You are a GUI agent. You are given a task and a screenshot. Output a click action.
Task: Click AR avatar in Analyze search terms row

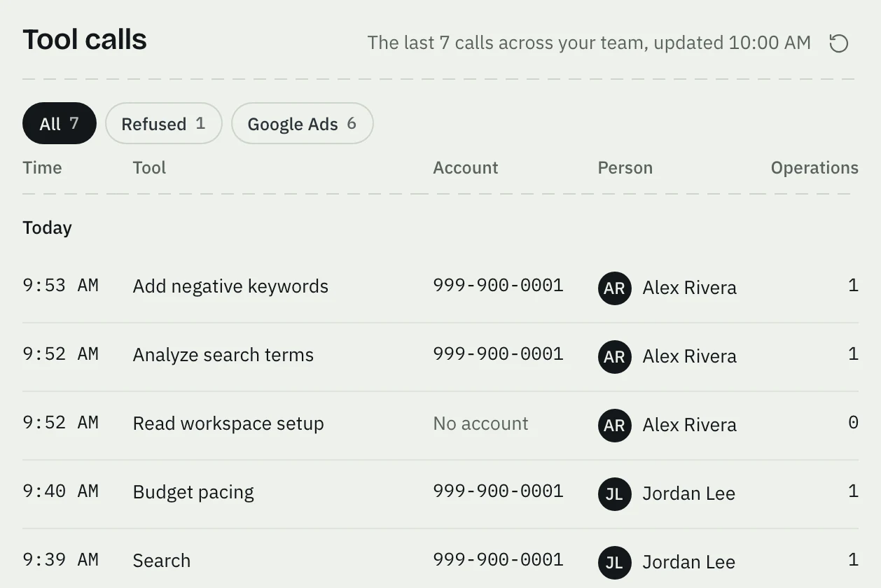[x=614, y=356]
